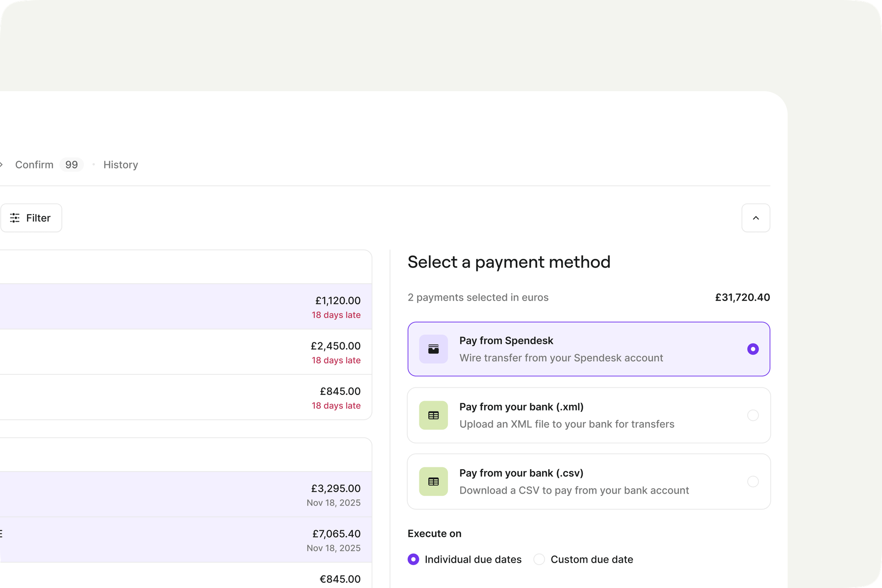This screenshot has width=882, height=588.
Task: Open the Confirm tab
Action: pyautogui.click(x=34, y=165)
